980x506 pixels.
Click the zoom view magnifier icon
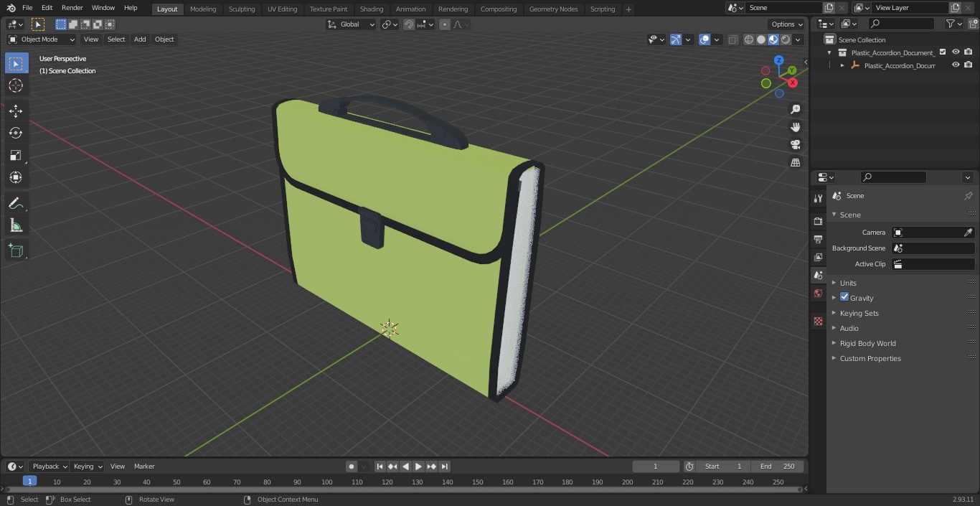click(x=795, y=109)
